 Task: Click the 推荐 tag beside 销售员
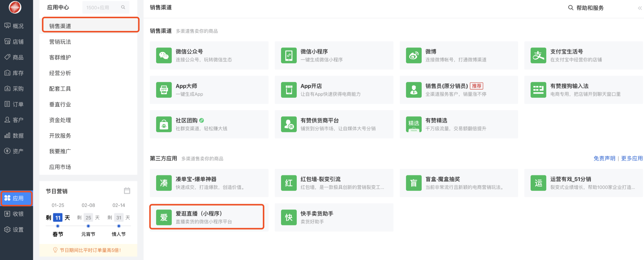(x=476, y=86)
